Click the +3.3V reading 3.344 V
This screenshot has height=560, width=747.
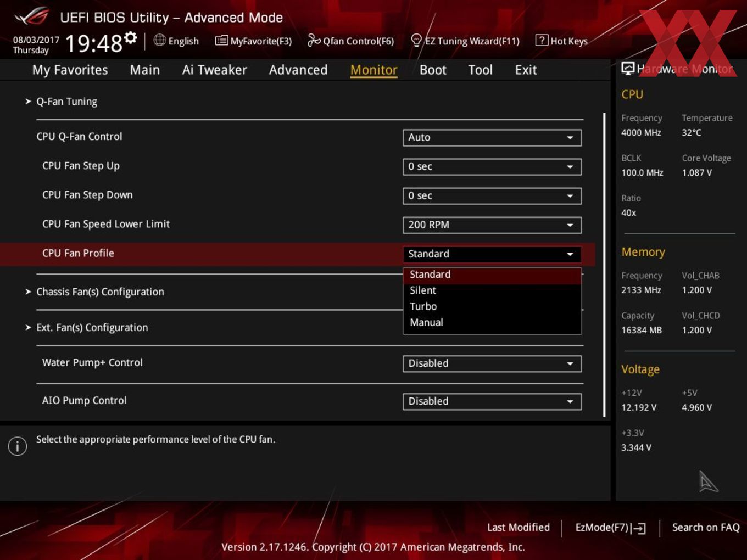636,447
